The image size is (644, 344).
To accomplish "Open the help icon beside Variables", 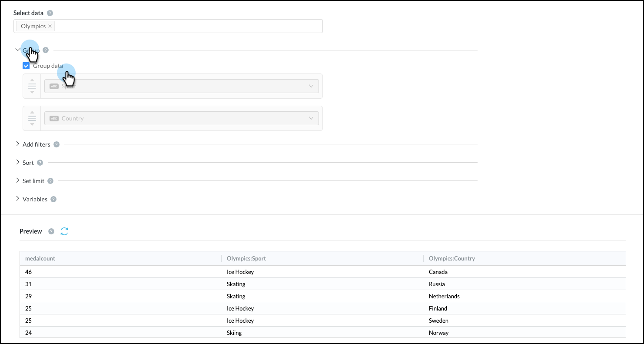I will click(x=53, y=199).
